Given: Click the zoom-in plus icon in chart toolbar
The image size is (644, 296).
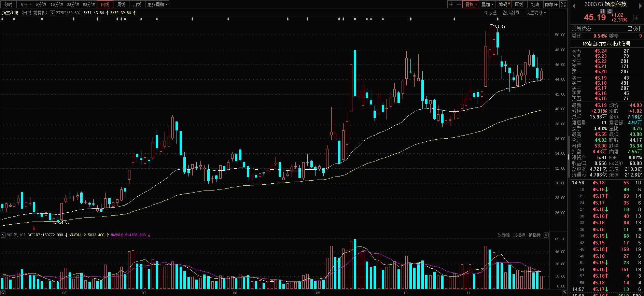Looking at the screenshot, I should tap(451, 4).
